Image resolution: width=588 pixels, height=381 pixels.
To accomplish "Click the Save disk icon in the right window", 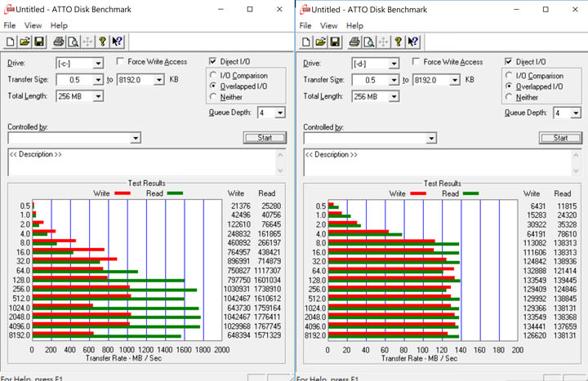I will (x=335, y=41).
